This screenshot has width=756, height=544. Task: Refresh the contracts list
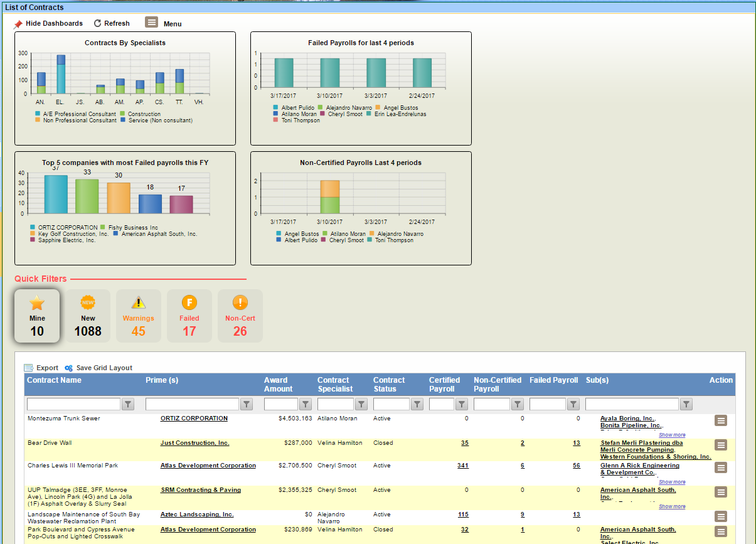pyautogui.click(x=112, y=23)
